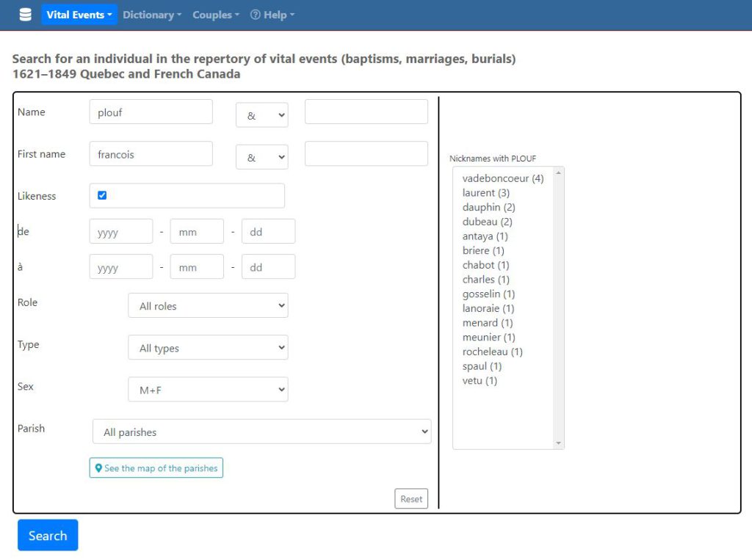The height and width of the screenshot is (560, 752).
Task: Select nickname gosselin (1)
Action: point(488,294)
